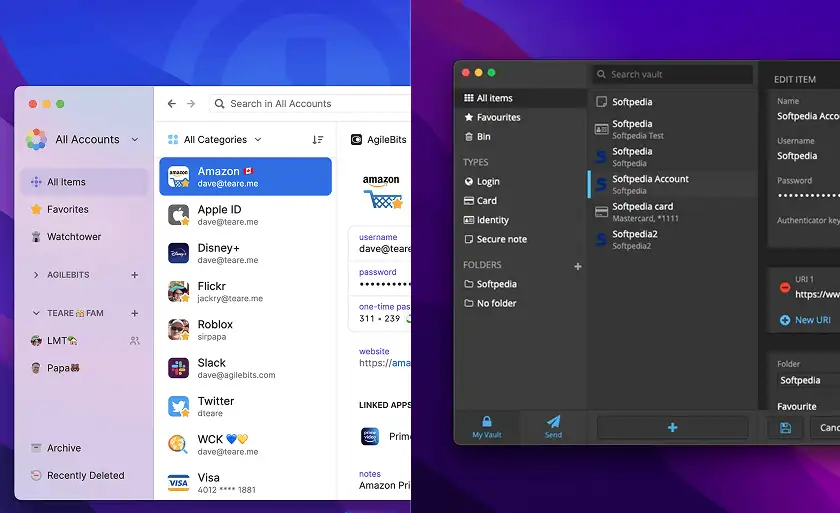Switch to the Send tab
840x513 pixels.
pyautogui.click(x=553, y=426)
